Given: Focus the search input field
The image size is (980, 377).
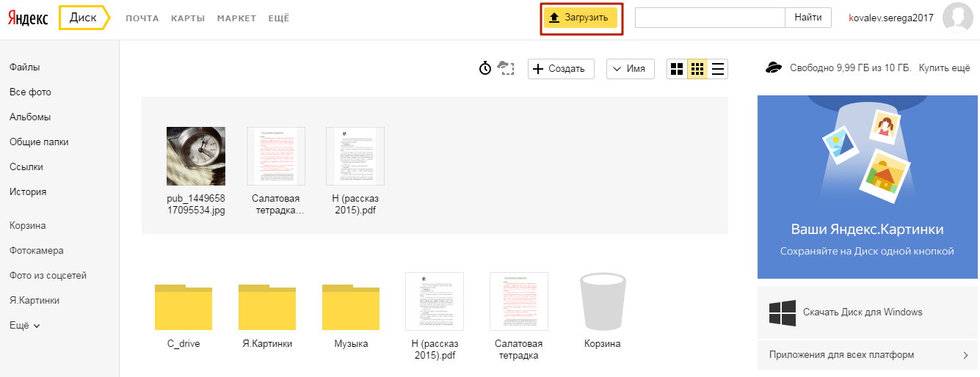Looking at the screenshot, I should 710,18.
